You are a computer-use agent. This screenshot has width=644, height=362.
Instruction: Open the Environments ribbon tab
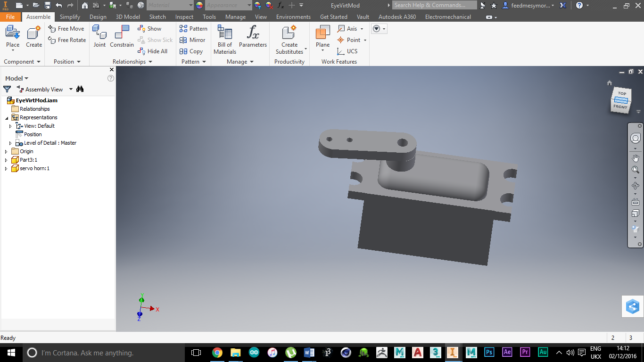pyautogui.click(x=293, y=17)
